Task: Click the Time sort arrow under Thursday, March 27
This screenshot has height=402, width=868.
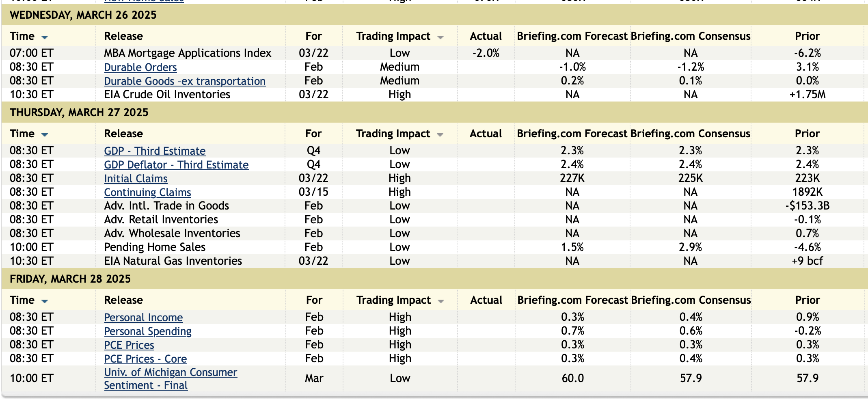Action: tap(45, 134)
